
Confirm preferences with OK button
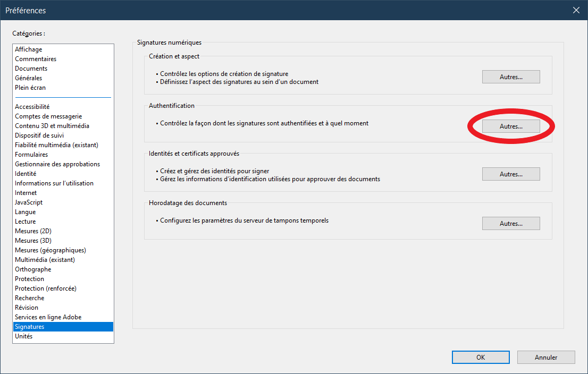coord(481,358)
